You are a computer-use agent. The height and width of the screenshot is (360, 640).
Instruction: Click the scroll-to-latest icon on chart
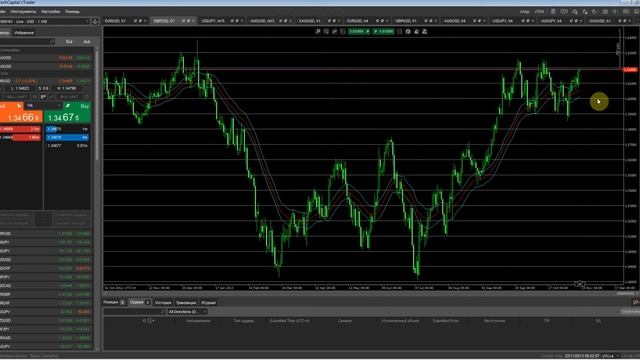[579, 283]
